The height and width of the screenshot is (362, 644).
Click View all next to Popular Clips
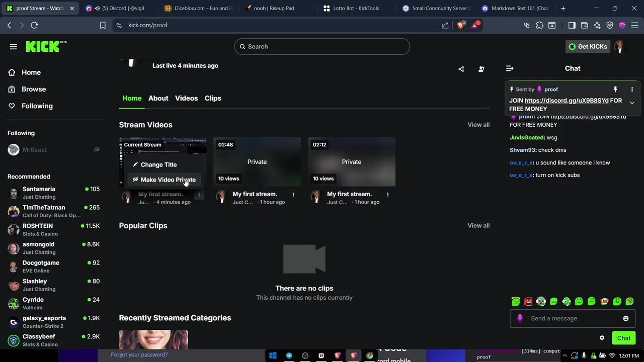pos(478,226)
